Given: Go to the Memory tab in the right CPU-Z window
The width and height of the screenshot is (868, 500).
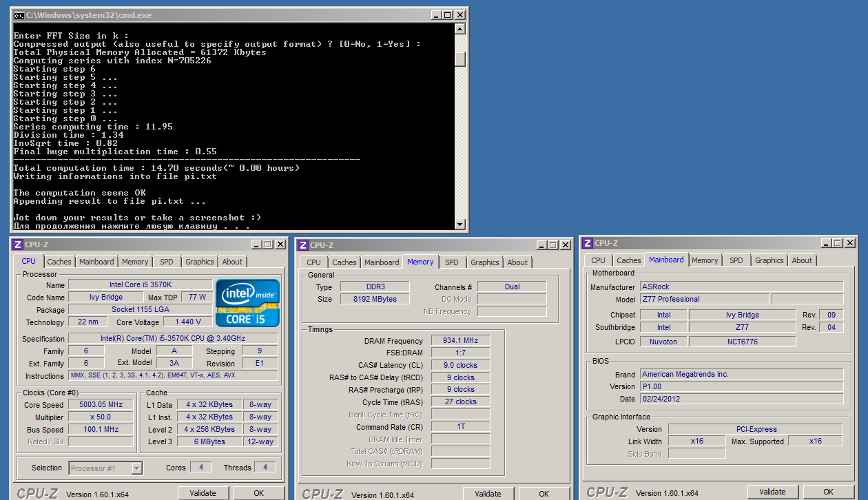Looking at the screenshot, I should (x=705, y=260).
